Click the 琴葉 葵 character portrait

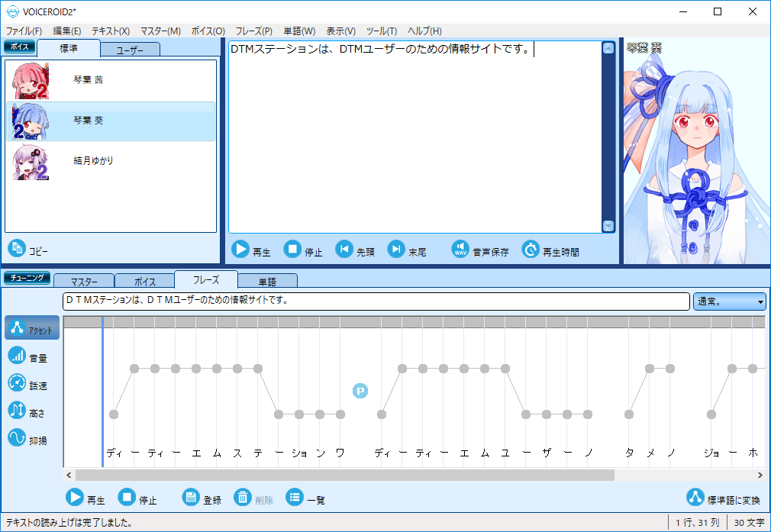click(696, 151)
